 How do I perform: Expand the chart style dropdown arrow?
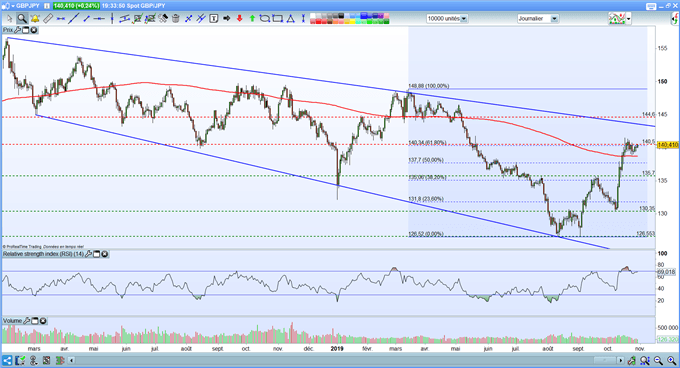coord(628,19)
